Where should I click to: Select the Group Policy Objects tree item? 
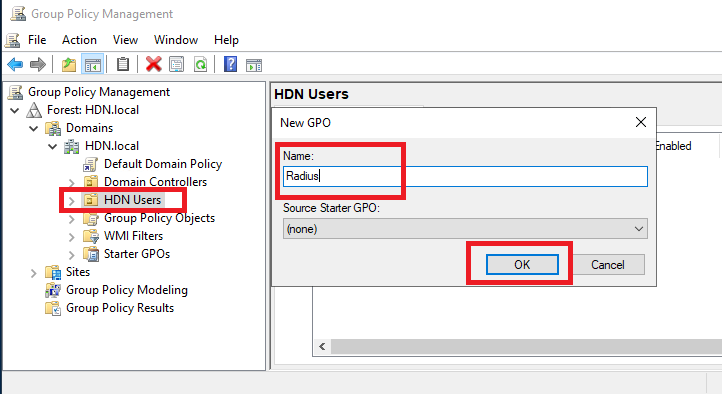pyautogui.click(x=159, y=218)
